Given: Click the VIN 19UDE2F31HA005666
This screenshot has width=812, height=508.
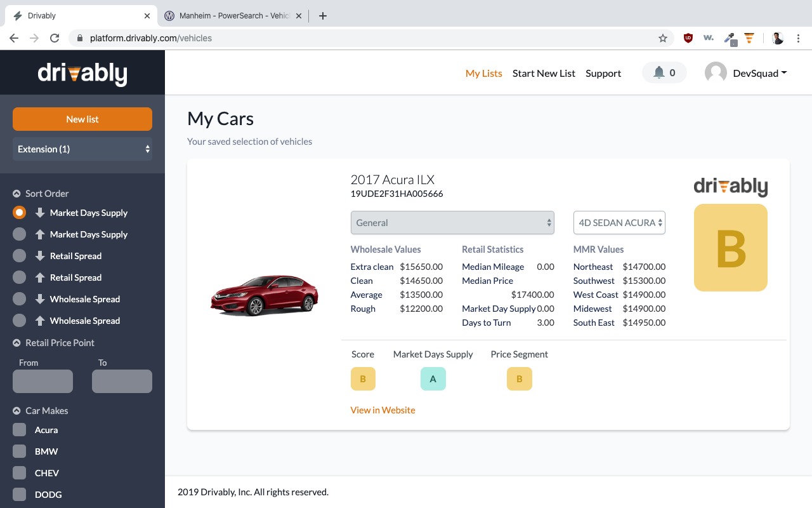Looking at the screenshot, I should (397, 194).
